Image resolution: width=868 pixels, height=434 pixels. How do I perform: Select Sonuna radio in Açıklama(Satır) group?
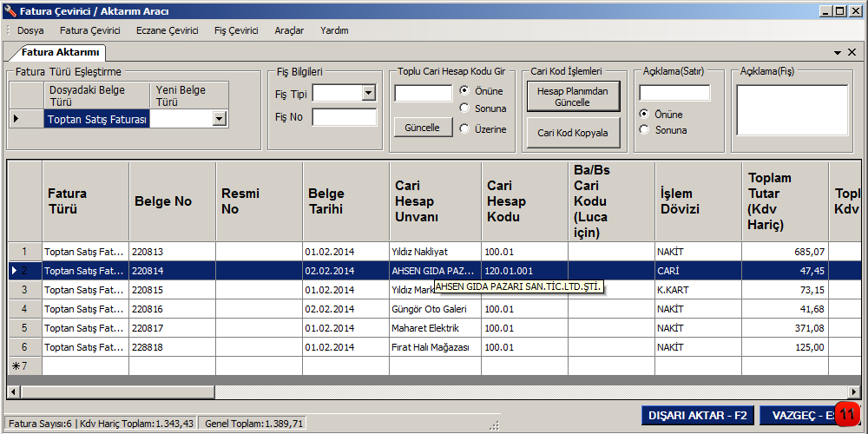644,130
